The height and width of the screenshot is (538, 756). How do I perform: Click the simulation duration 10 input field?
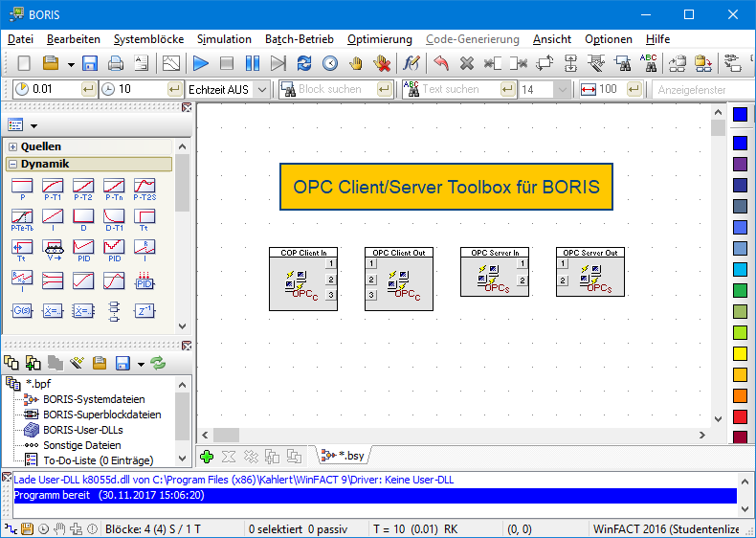[141, 89]
